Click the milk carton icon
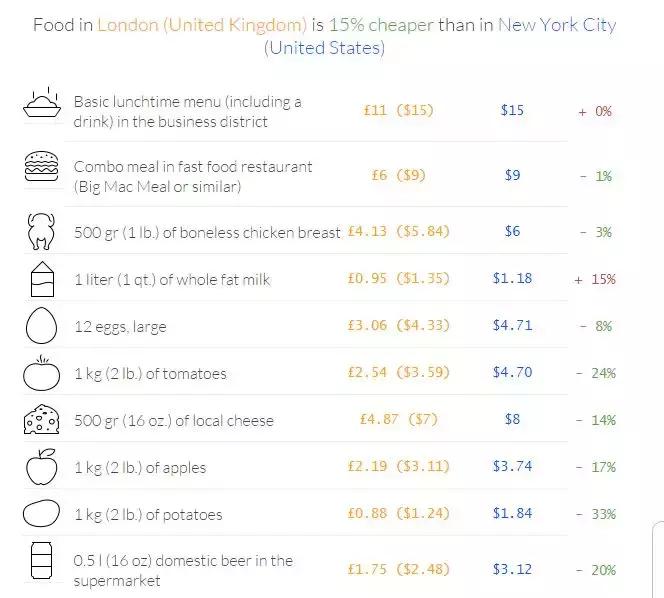This screenshot has height=598, width=664. pyautogui.click(x=40, y=280)
